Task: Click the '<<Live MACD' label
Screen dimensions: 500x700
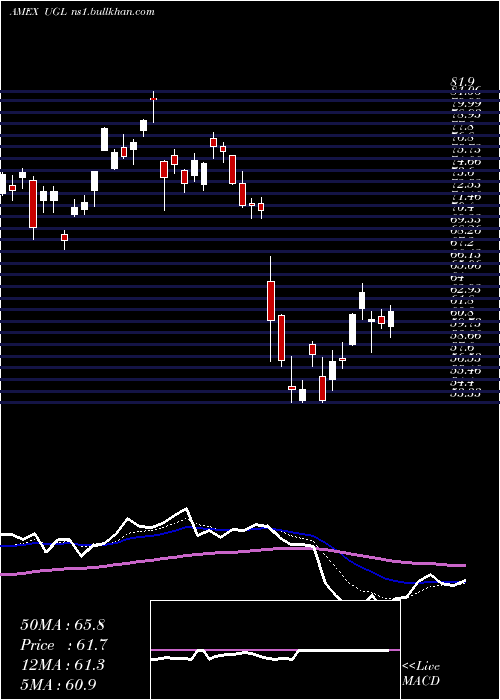Action: 421,674
